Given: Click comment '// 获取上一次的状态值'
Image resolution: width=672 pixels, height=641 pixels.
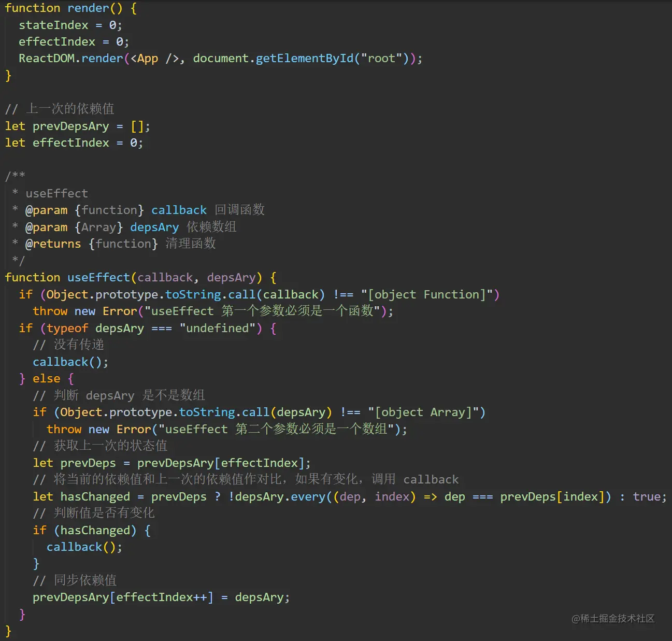Looking at the screenshot, I should (x=100, y=446).
